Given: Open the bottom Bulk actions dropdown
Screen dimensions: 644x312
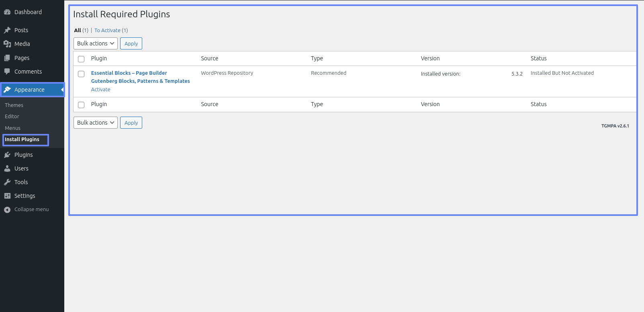Looking at the screenshot, I should (96, 123).
